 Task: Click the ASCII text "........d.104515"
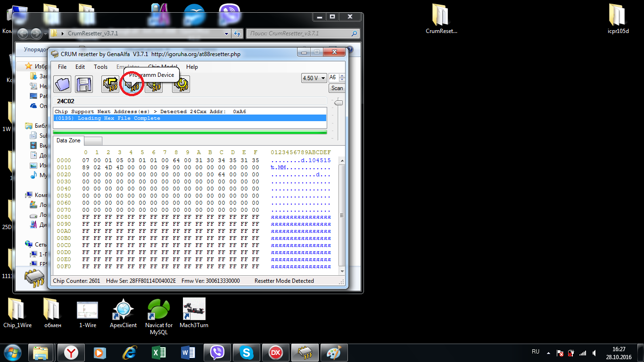coord(301,160)
